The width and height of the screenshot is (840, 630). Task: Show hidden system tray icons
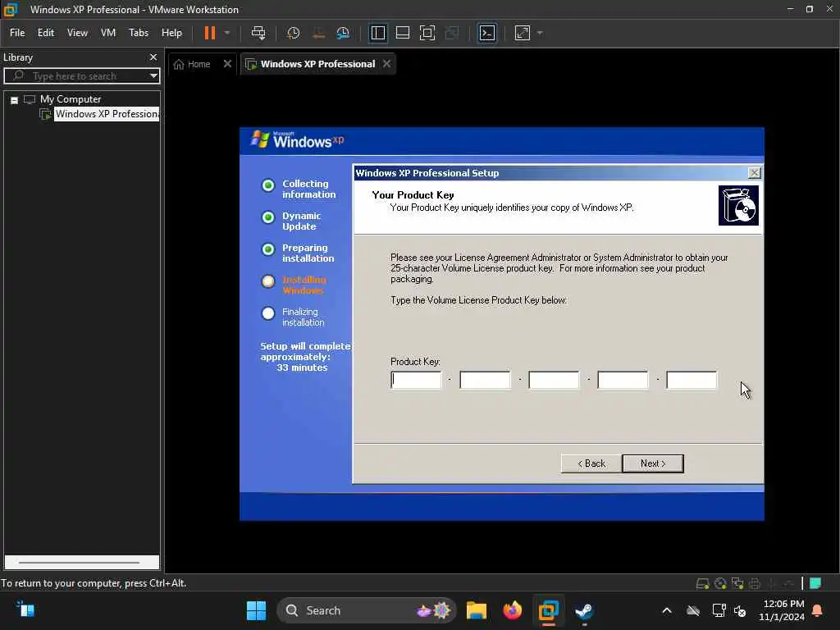pos(666,610)
